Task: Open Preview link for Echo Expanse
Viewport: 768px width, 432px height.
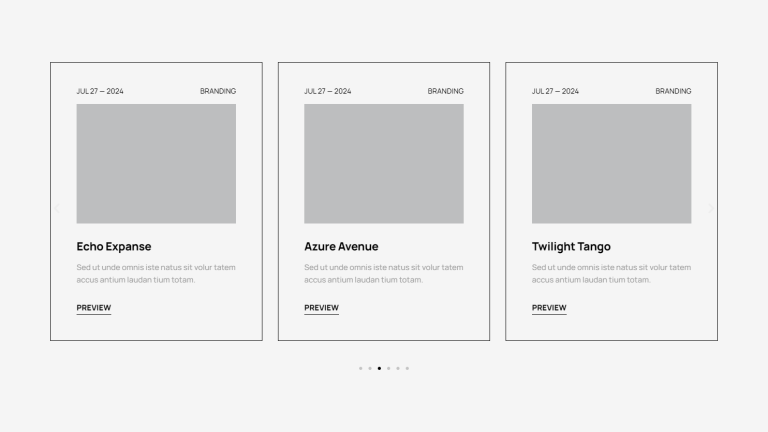Action: [94, 308]
